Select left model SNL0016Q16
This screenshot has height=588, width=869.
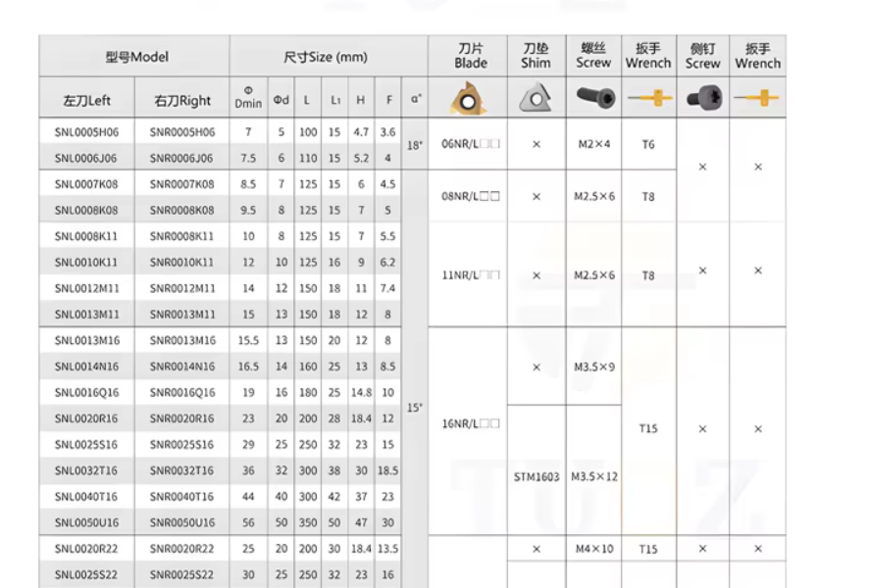point(87,392)
